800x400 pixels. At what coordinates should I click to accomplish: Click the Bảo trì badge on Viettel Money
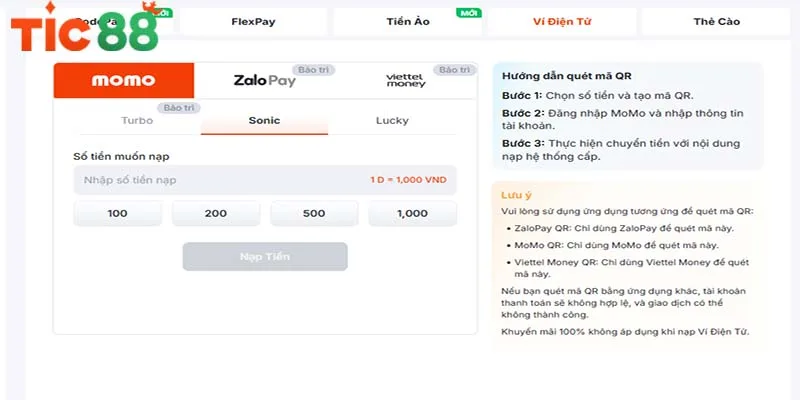(456, 70)
